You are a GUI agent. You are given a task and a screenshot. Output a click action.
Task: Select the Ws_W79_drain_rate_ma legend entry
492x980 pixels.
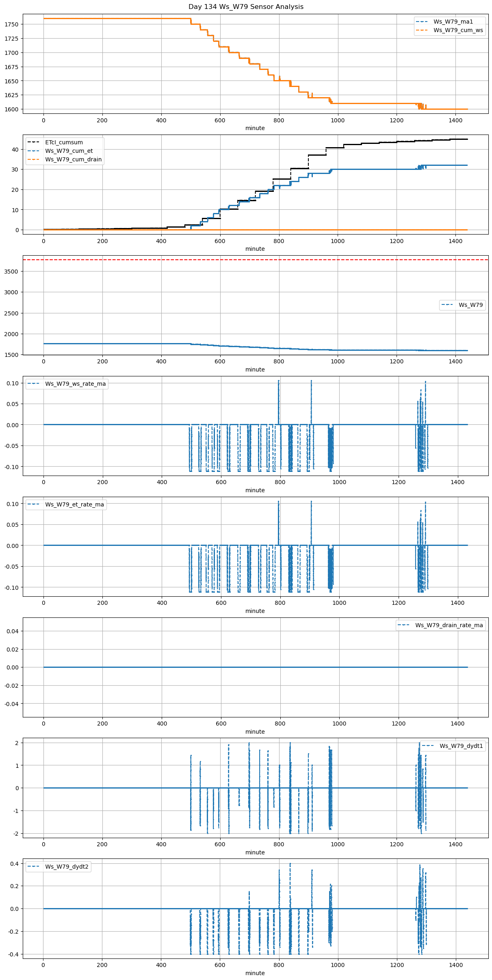coord(449,625)
